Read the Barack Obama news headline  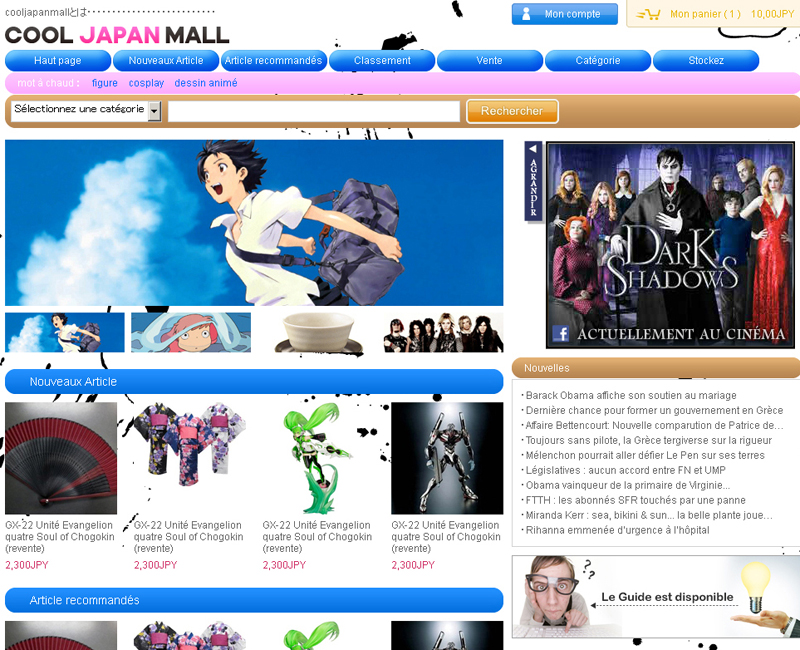point(630,395)
